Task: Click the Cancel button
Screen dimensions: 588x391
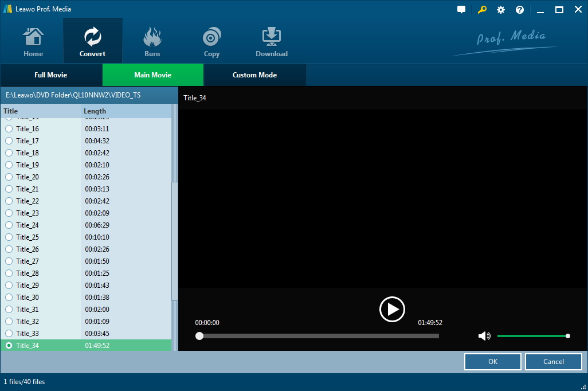Action: click(x=553, y=362)
